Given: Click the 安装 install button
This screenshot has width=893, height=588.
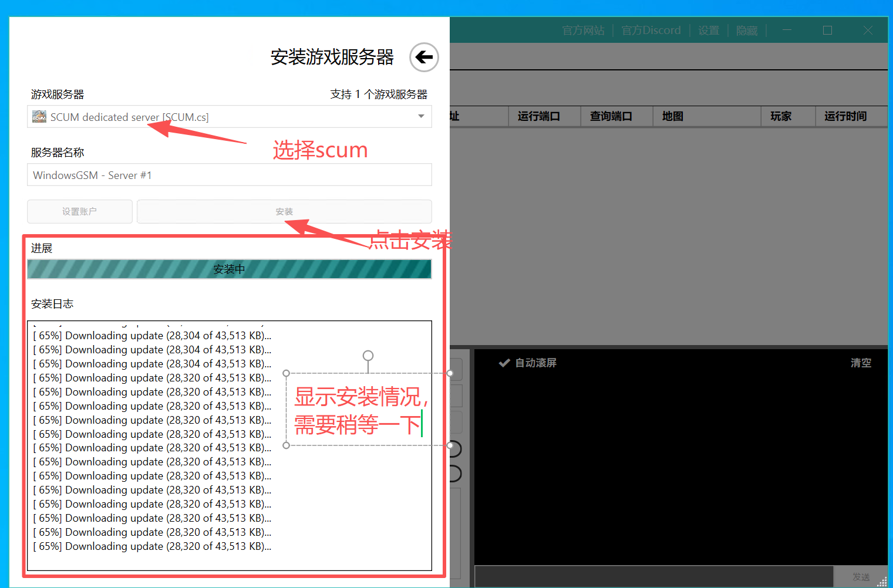Looking at the screenshot, I should click(284, 211).
